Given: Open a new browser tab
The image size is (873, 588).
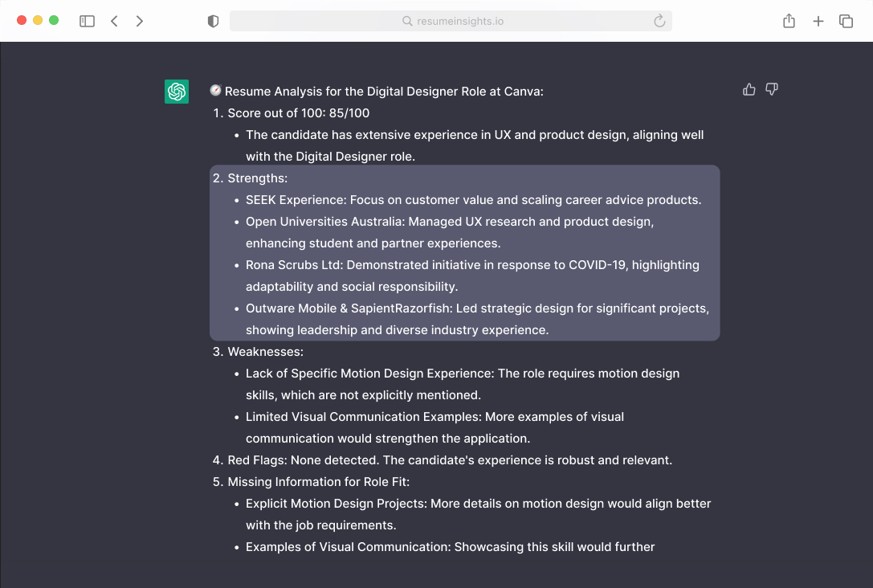Looking at the screenshot, I should (x=818, y=22).
